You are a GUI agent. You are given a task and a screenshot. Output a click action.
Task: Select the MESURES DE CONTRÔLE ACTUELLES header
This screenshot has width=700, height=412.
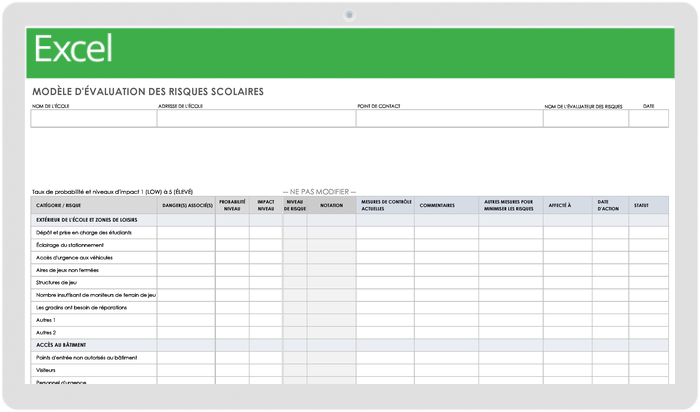point(385,205)
